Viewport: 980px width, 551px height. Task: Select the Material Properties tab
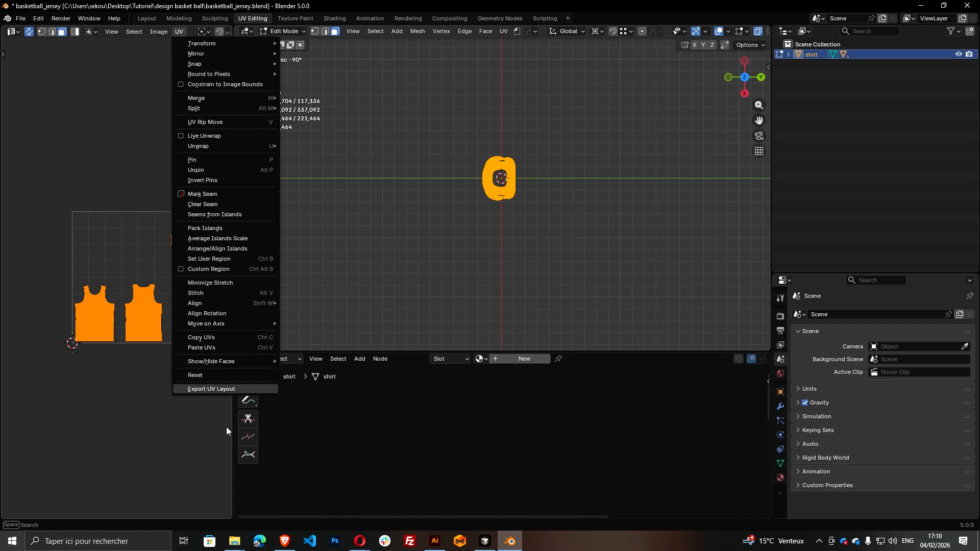pos(780,478)
